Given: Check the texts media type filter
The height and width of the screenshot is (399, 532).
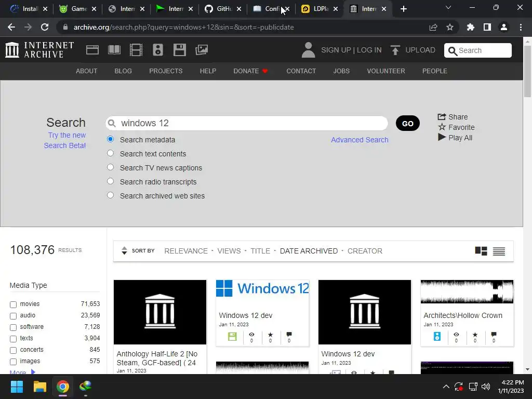Looking at the screenshot, I should (13, 339).
